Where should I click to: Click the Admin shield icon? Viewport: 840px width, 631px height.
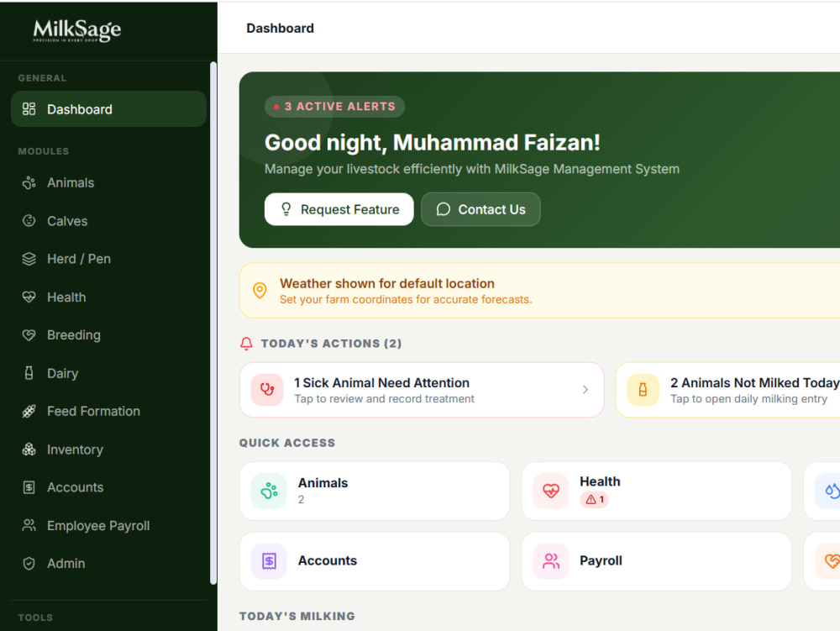29,564
